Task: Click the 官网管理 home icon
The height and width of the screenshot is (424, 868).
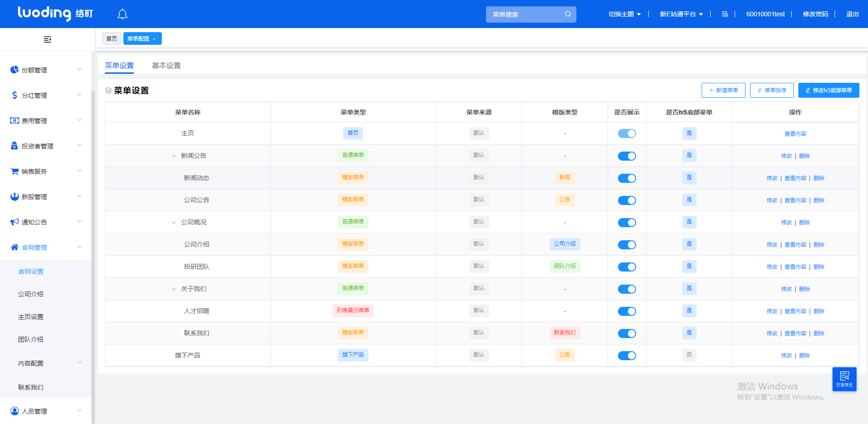Action: [x=14, y=247]
